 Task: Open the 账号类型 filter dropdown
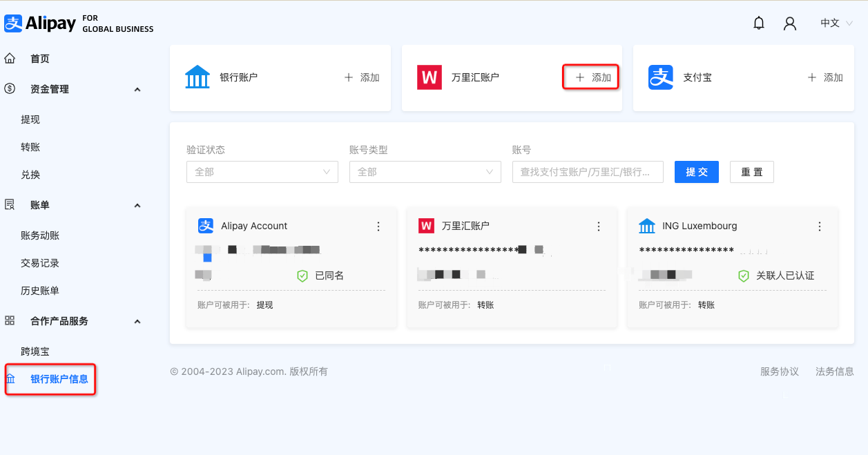tap(425, 171)
